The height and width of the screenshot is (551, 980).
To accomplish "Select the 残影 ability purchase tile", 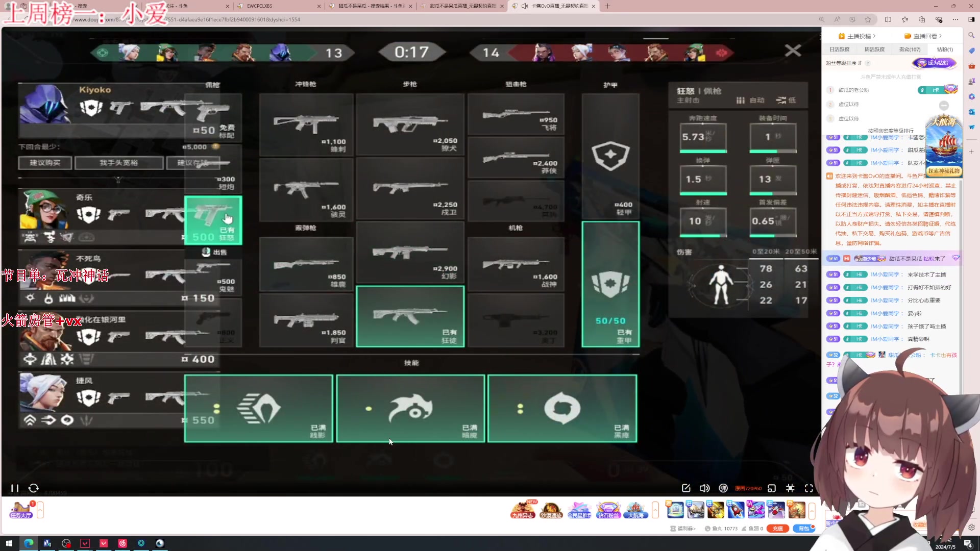I will [259, 408].
